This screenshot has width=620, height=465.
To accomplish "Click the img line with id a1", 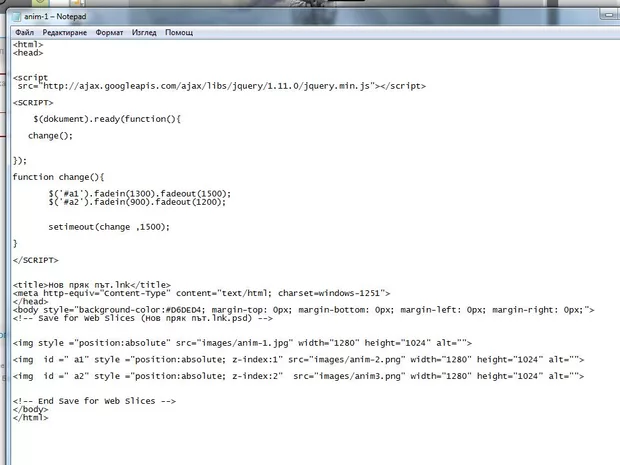I will point(298,359).
